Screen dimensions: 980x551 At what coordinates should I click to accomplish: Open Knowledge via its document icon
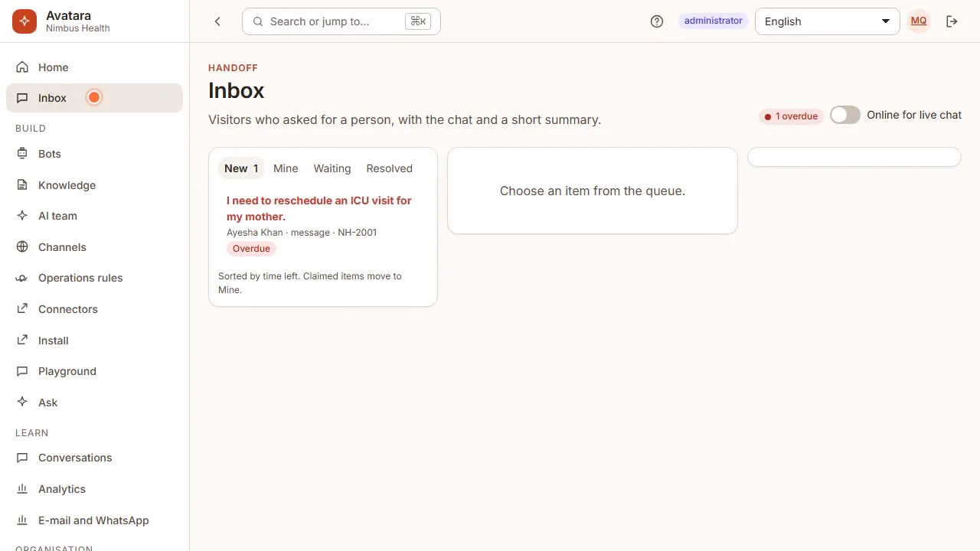(22, 185)
